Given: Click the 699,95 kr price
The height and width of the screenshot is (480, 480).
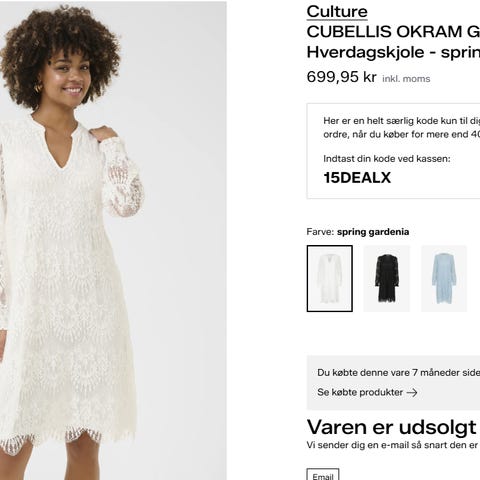Looking at the screenshot, I should click(341, 77).
